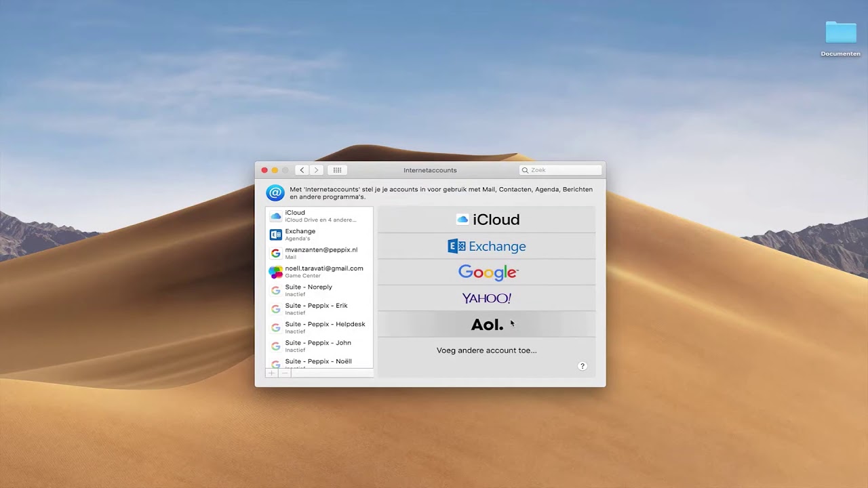Viewport: 868px width, 488px height.
Task: Select Suite - Peppix - Noëll account
Action: pyautogui.click(x=319, y=363)
